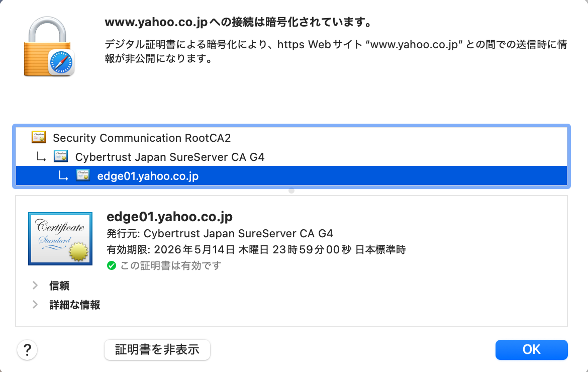This screenshot has width=588, height=372.
Task: Click the arrow beside the edge01.yahoo.co.jp row
Action: (63, 176)
